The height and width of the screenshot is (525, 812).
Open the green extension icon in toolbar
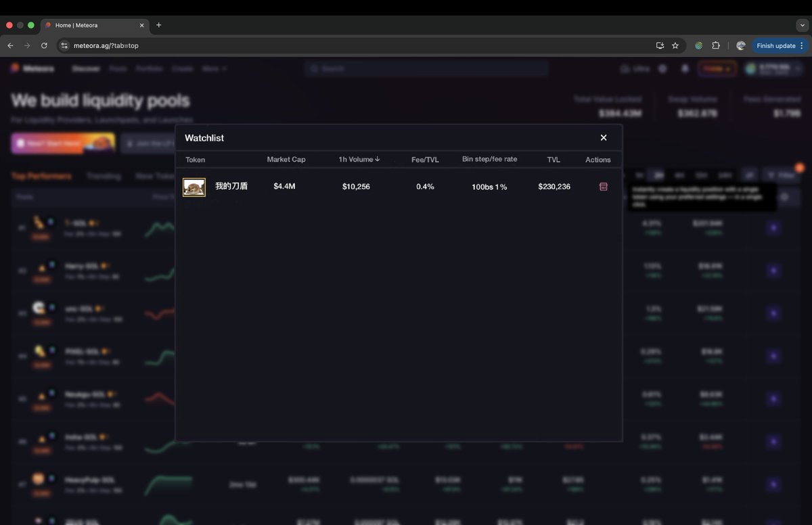tap(698, 45)
